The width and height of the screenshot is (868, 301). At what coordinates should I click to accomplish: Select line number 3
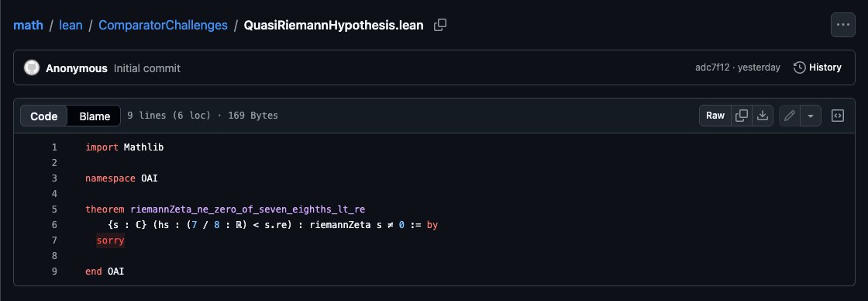pyautogui.click(x=54, y=178)
